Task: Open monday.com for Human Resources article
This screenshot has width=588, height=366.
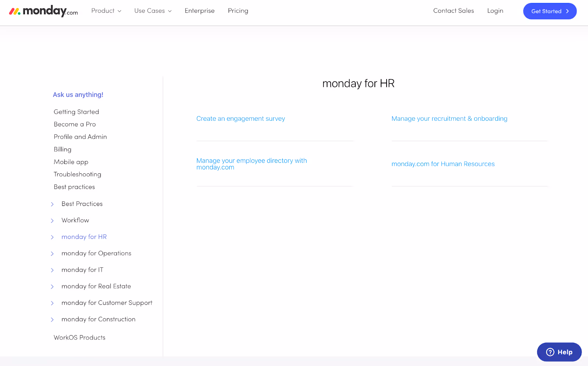Action: click(443, 164)
